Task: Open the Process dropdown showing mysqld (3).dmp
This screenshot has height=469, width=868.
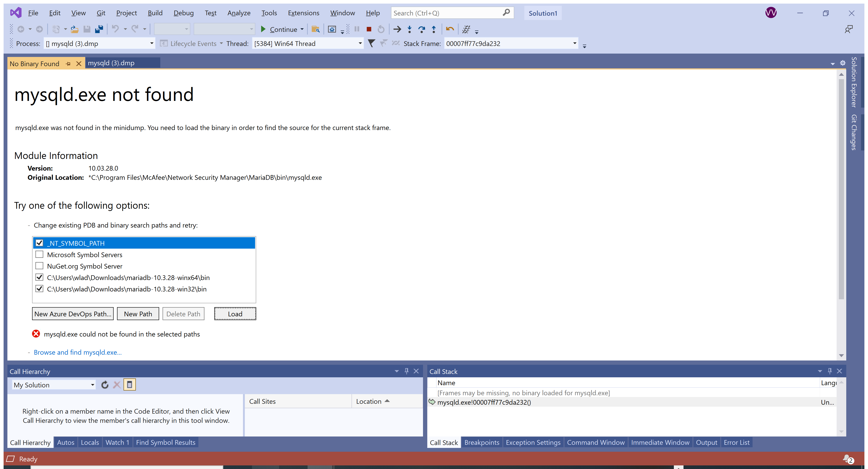Action: pyautogui.click(x=151, y=43)
